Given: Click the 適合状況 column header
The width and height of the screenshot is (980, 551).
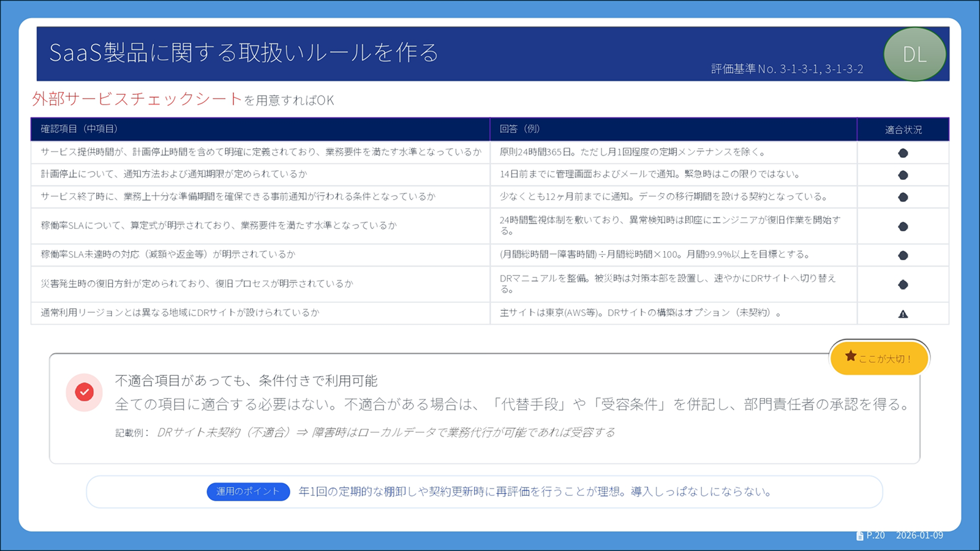Looking at the screenshot, I should click(x=903, y=130).
